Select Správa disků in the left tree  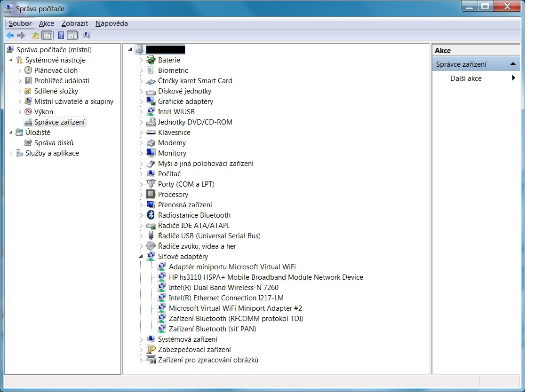coord(54,143)
